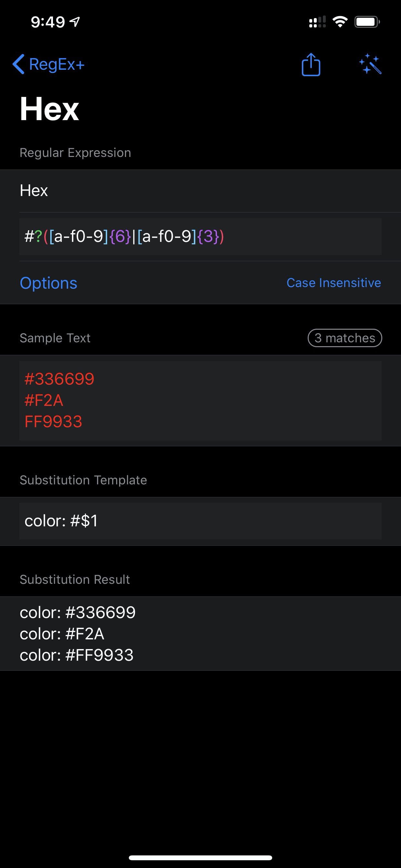Image resolution: width=401 pixels, height=868 pixels.
Task: Open the Options settings
Action: (48, 283)
